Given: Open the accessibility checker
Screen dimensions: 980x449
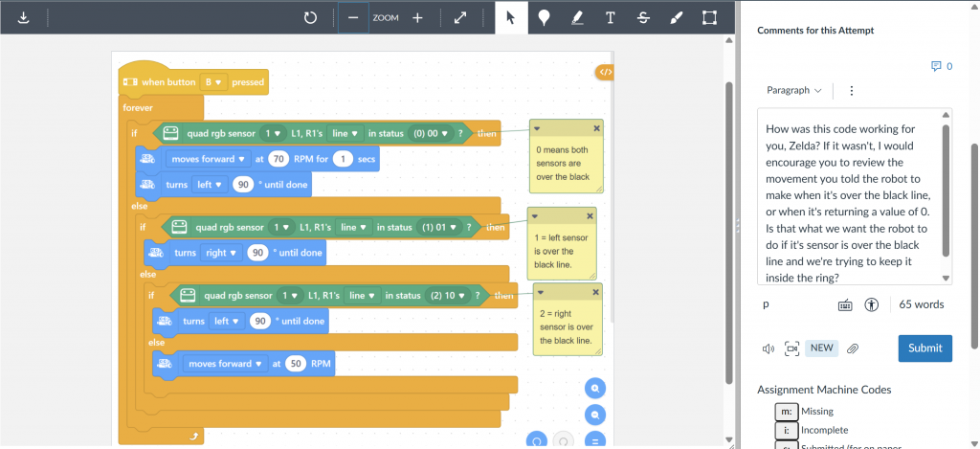Looking at the screenshot, I should click(x=872, y=305).
